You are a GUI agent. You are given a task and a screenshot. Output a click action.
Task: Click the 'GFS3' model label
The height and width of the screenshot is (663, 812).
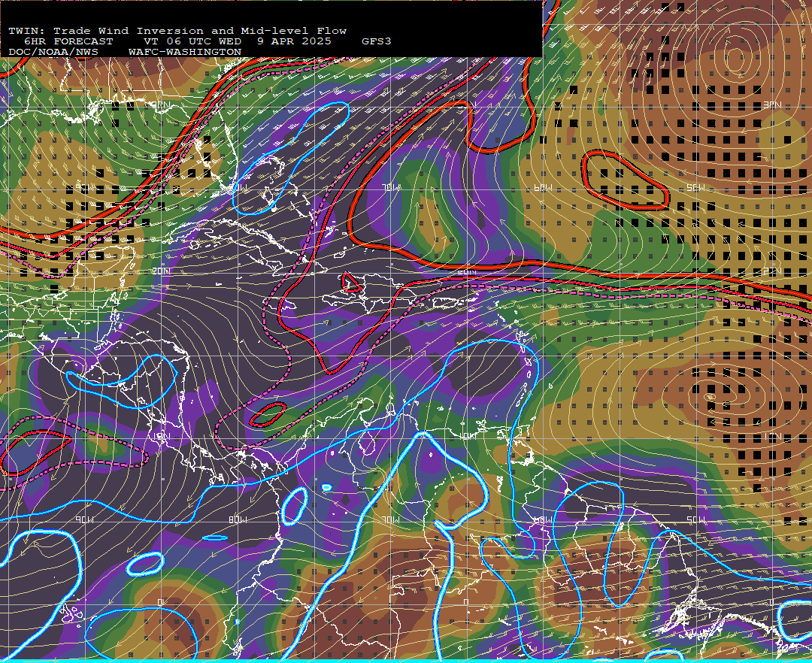coord(377,41)
